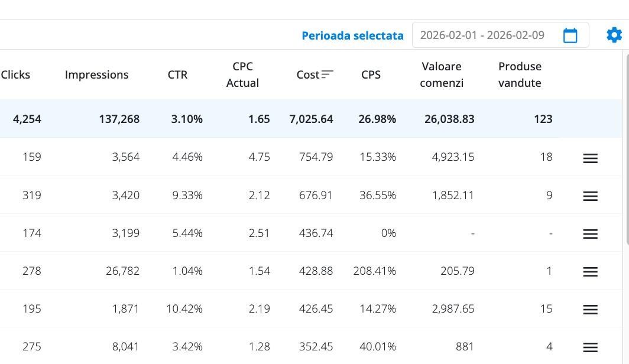Click the Produse vandute column header
Image resolution: width=629 pixels, height=364 pixels.
pos(519,74)
